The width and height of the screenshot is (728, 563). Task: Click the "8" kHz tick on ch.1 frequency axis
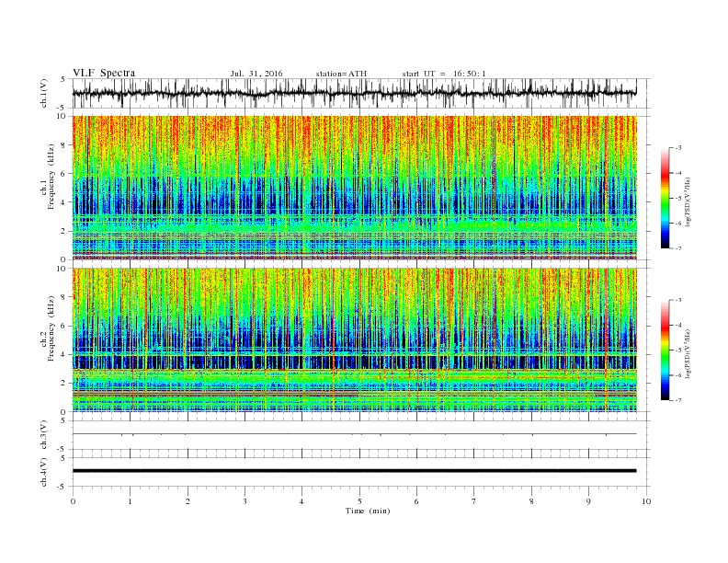64,145
